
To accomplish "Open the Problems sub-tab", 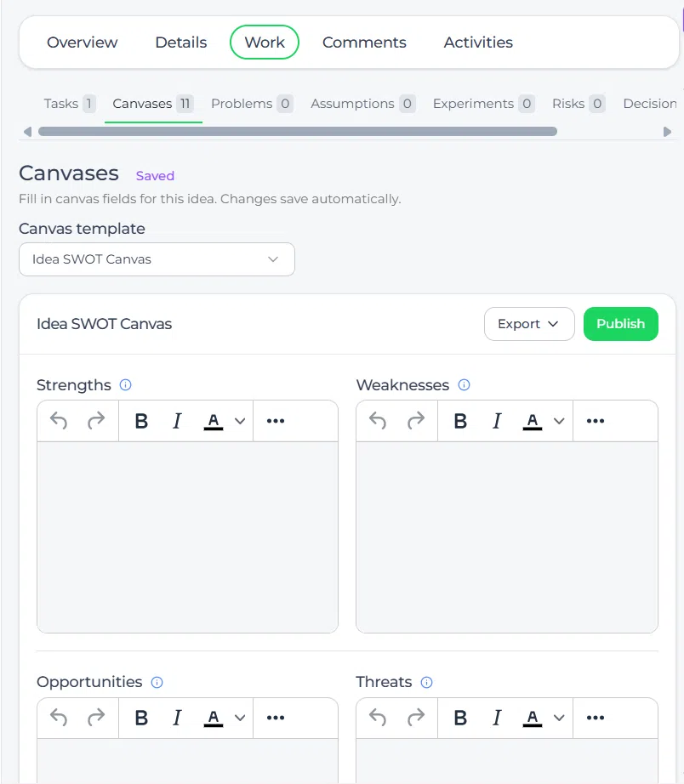I will coord(252,104).
